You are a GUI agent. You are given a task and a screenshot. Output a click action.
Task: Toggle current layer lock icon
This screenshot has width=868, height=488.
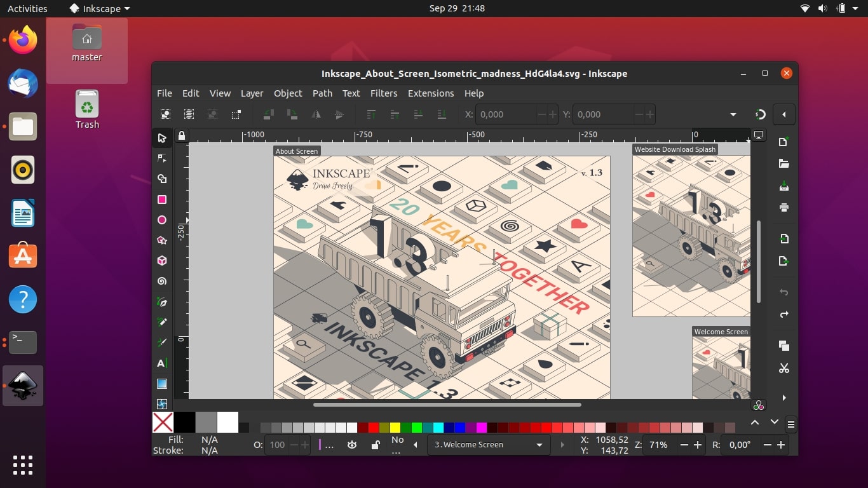(375, 445)
